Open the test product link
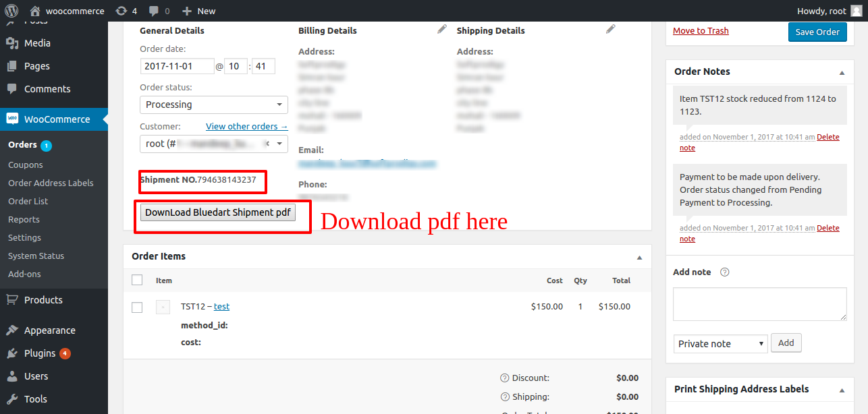This screenshot has height=414, width=868. pos(221,306)
